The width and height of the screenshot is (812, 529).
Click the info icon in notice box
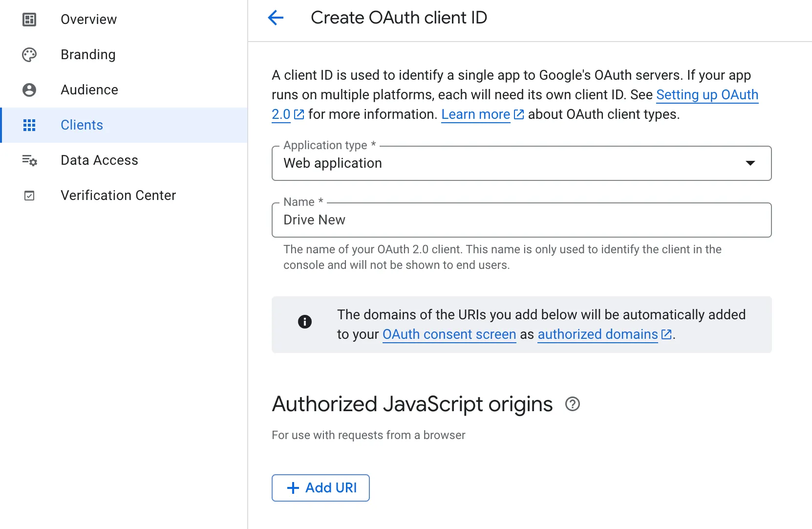click(305, 322)
